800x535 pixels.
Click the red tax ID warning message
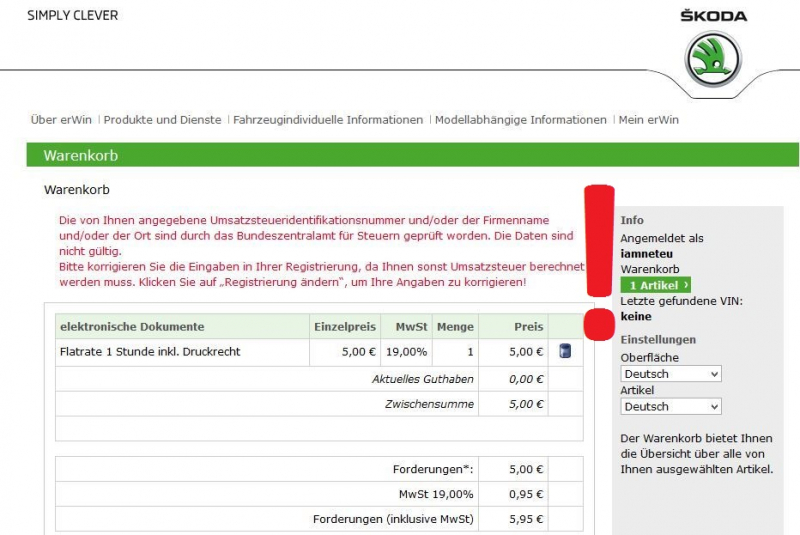click(320, 251)
